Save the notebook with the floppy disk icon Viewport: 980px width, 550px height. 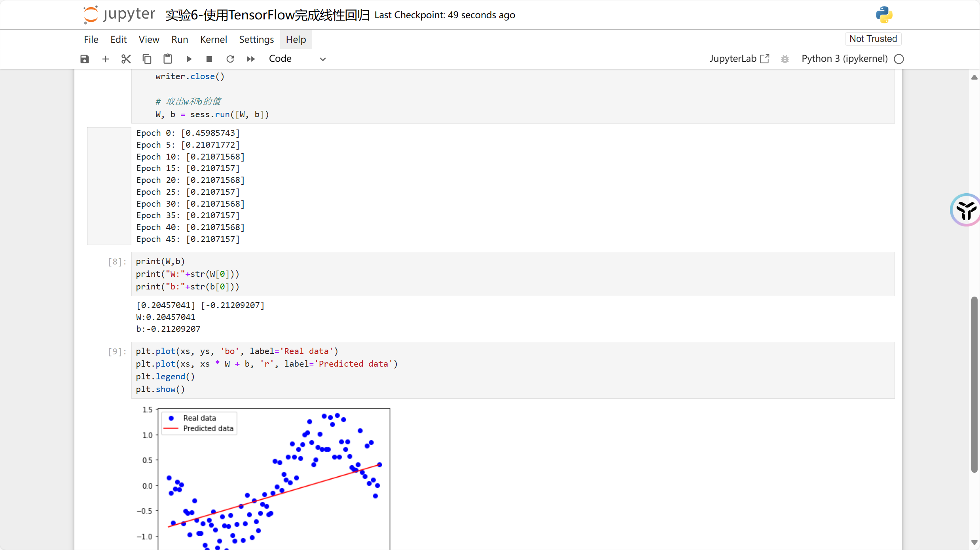[84, 59]
